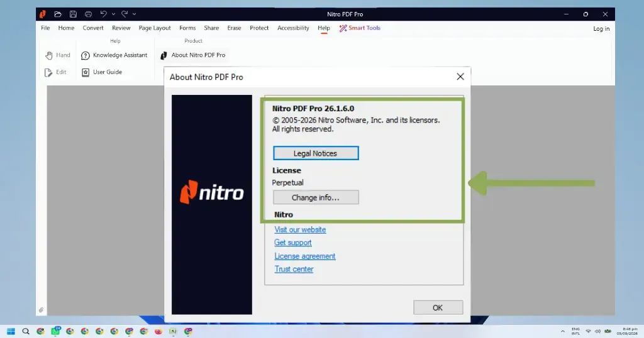Open a file with the folder icon
Image resolution: width=644 pixels, height=338 pixels.
pos(58,14)
